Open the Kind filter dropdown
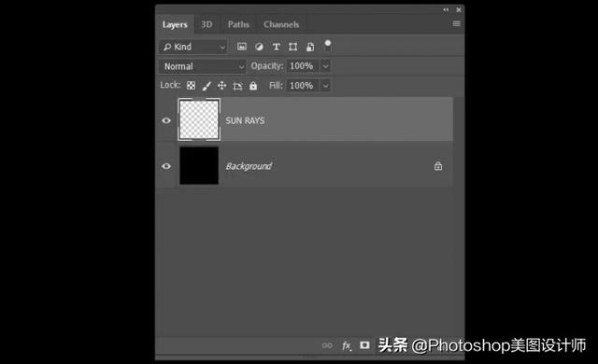The width and height of the screenshot is (598, 364). (193, 47)
